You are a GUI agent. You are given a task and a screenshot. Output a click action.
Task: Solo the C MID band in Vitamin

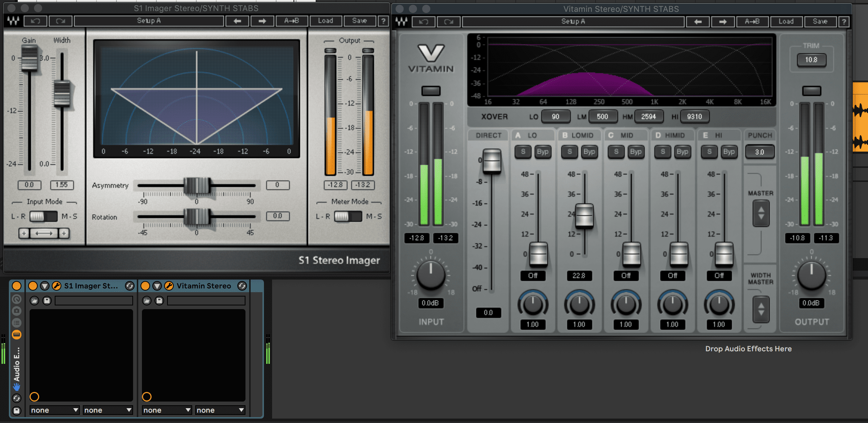(x=616, y=152)
